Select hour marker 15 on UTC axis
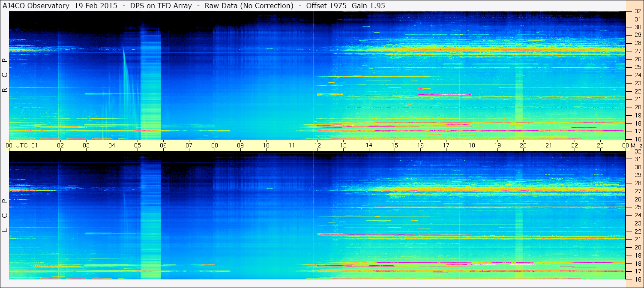Image resolution: width=644 pixels, height=288 pixels. pyautogui.click(x=395, y=145)
